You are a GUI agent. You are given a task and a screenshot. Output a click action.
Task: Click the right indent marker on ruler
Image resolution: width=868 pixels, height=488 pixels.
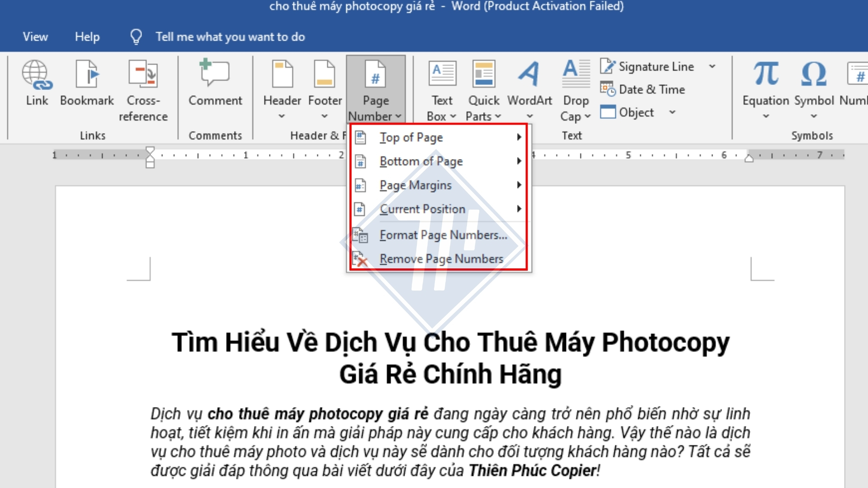(749, 158)
